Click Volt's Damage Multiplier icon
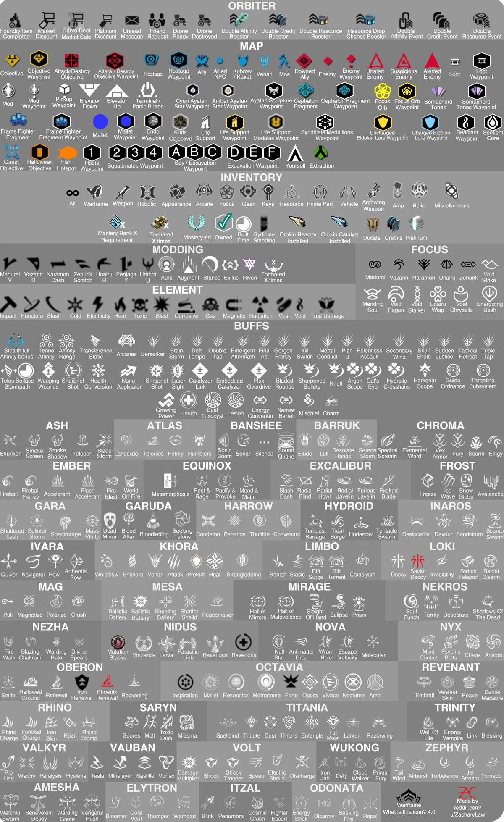Screen dimensions: 504x822 tap(189, 762)
